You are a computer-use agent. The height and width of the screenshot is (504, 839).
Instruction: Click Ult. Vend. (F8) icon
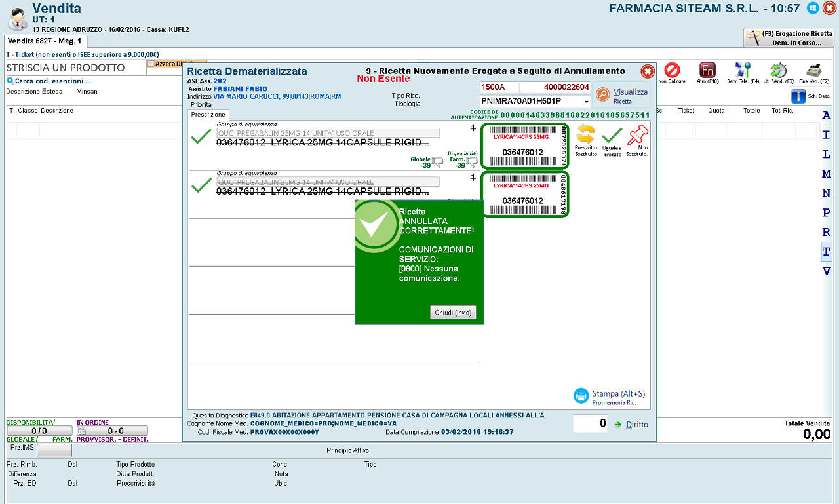click(x=778, y=70)
